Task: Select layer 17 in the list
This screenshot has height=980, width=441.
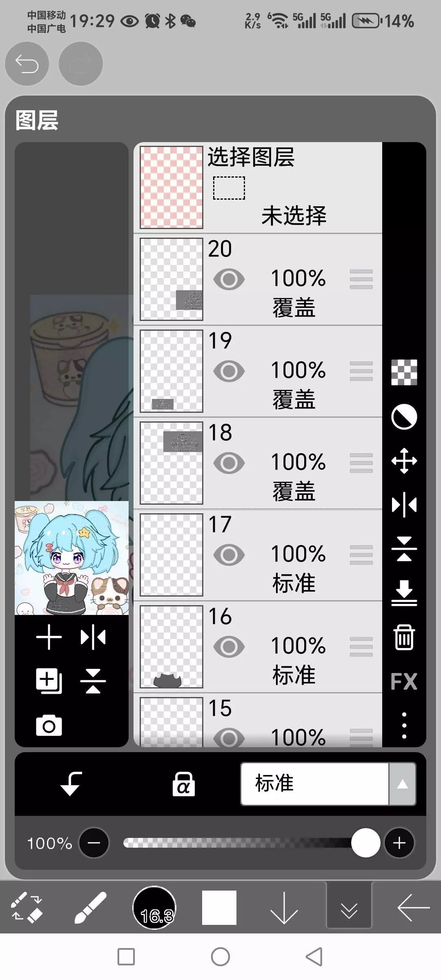Action: pos(294,555)
